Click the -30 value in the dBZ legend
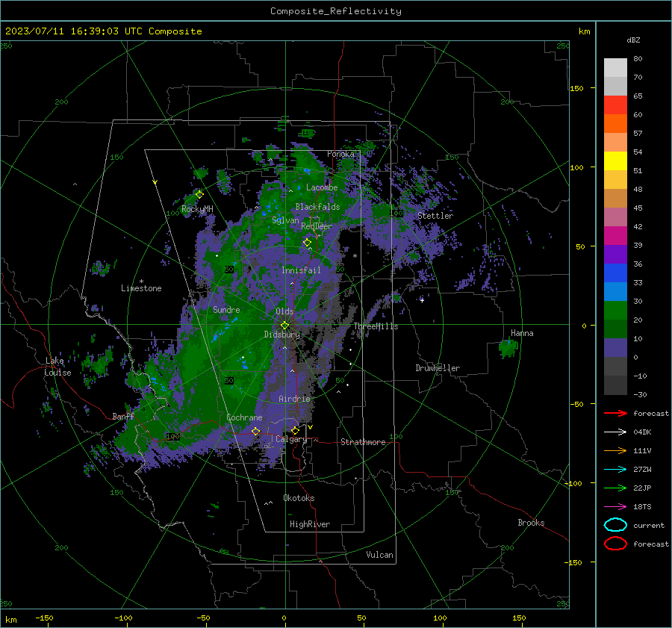Image resolution: width=672 pixels, height=628 pixels. (x=640, y=394)
